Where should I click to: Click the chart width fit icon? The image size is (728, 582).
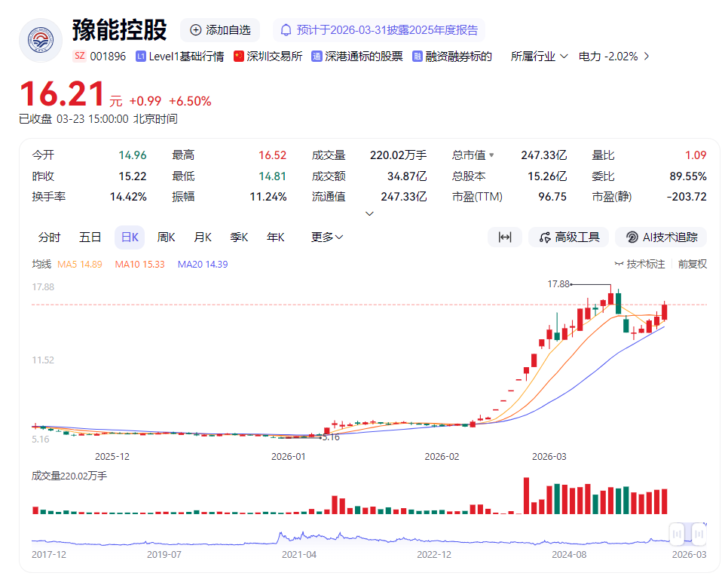pos(505,237)
